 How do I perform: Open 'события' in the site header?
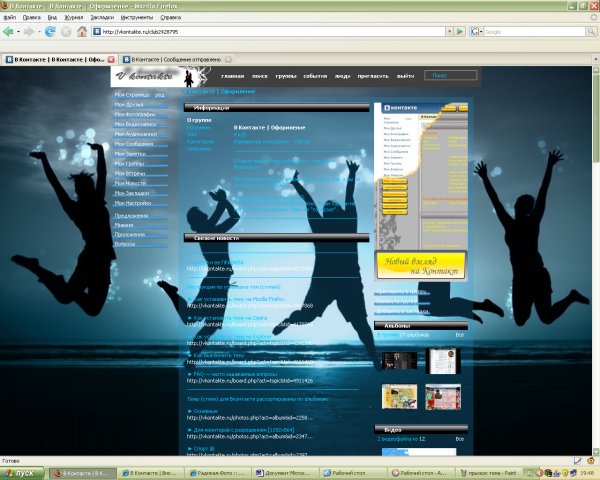(315, 76)
